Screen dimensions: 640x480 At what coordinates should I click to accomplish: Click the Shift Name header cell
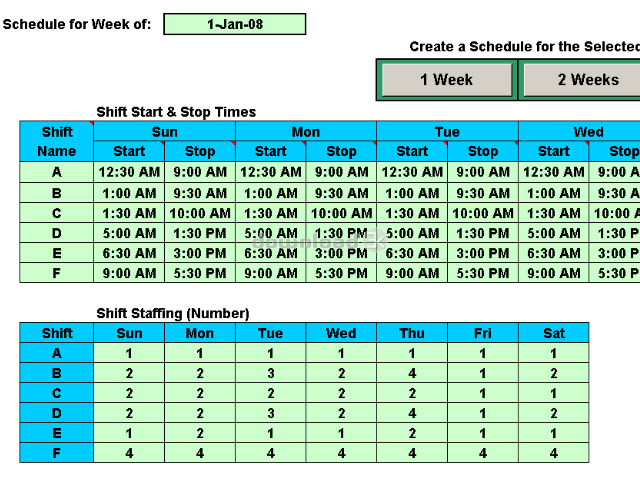pyautogui.click(x=57, y=141)
